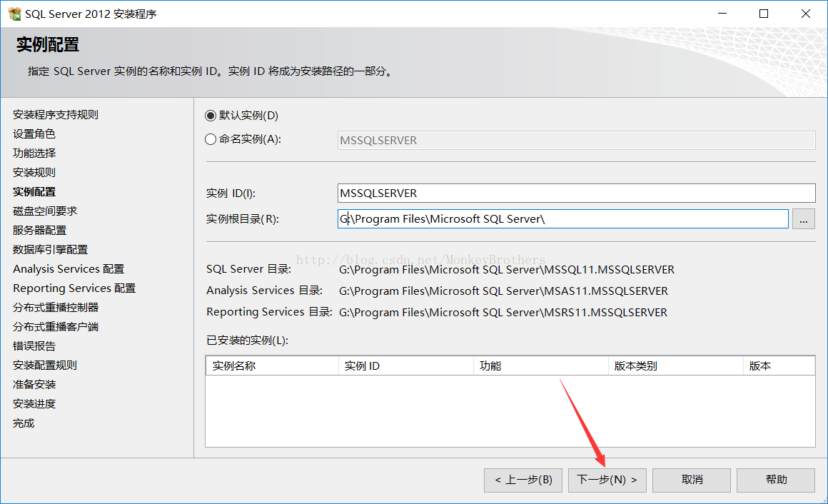Viewport: 828px width, 504px height.
Task: Select the bold 实例配置 step in sidebar
Action: click(x=34, y=192)
